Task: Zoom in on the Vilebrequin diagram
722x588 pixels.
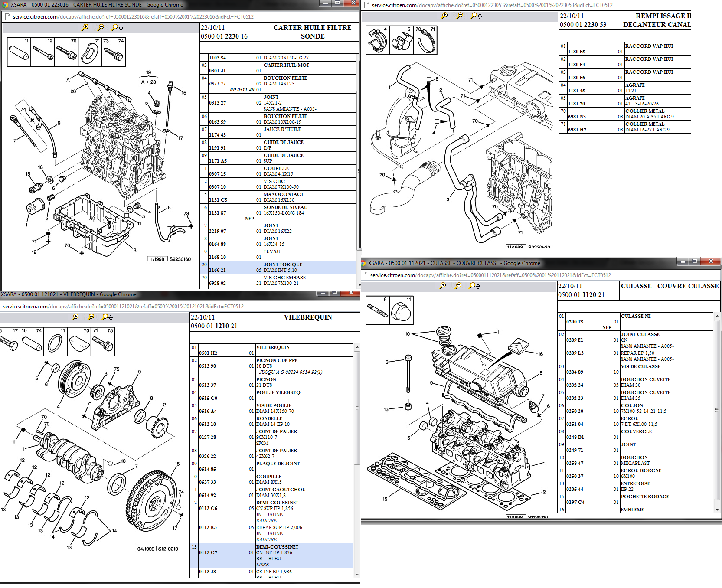Action: coord(75,317)
